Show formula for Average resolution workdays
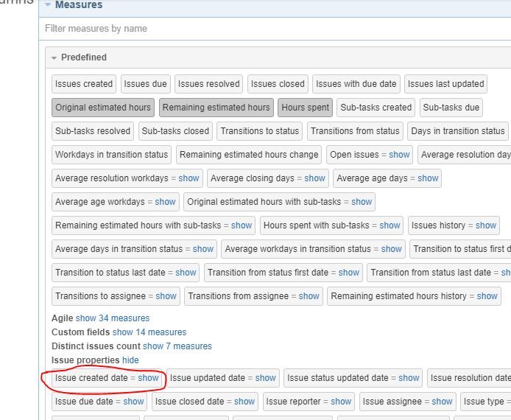Image resolution: width=511 pixels, height=420 pixels. (x=188, y=178)
